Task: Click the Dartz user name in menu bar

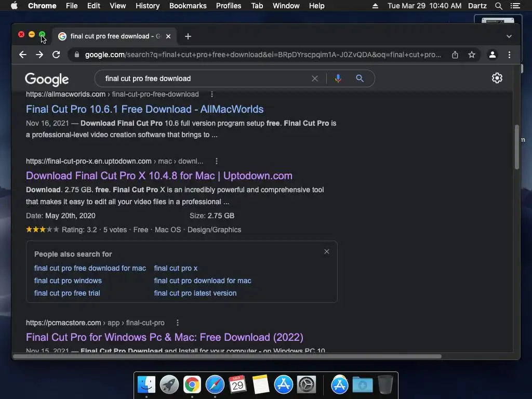Action: click(477, 6)
